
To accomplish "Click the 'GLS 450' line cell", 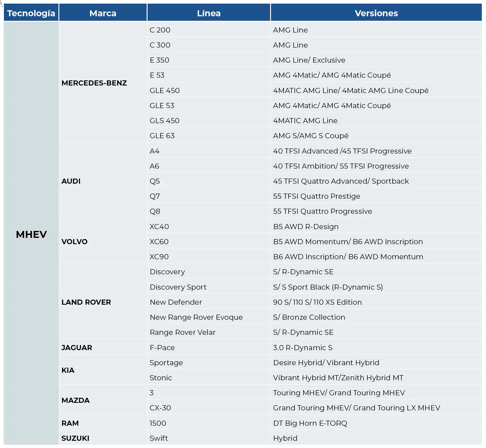I will [209, 120].
